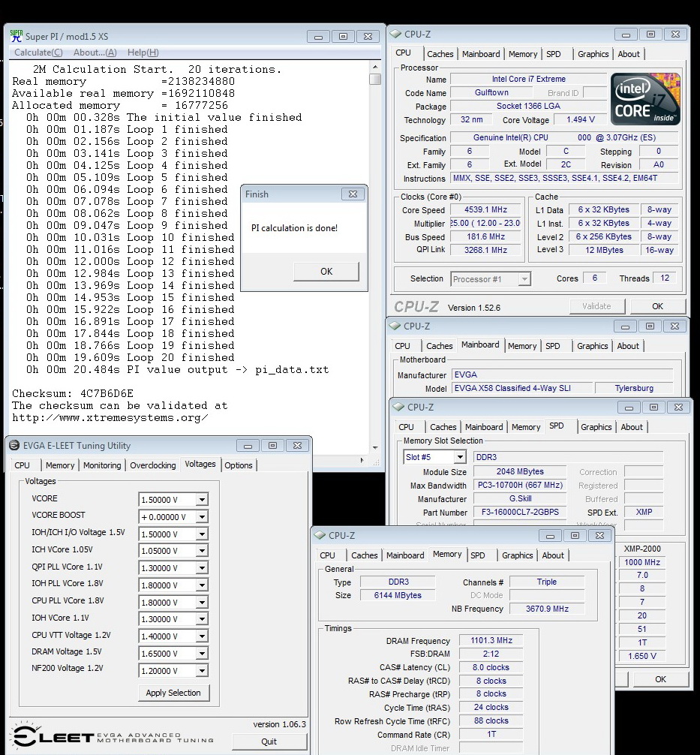Open the Memory tab in E-LEET
700x755 pixels.
point(60,465)
